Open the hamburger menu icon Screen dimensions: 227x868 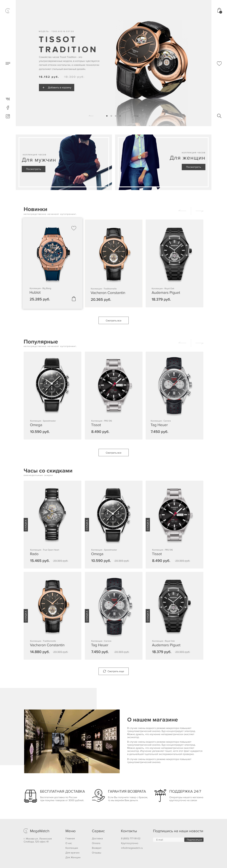[x=8, y=63]
